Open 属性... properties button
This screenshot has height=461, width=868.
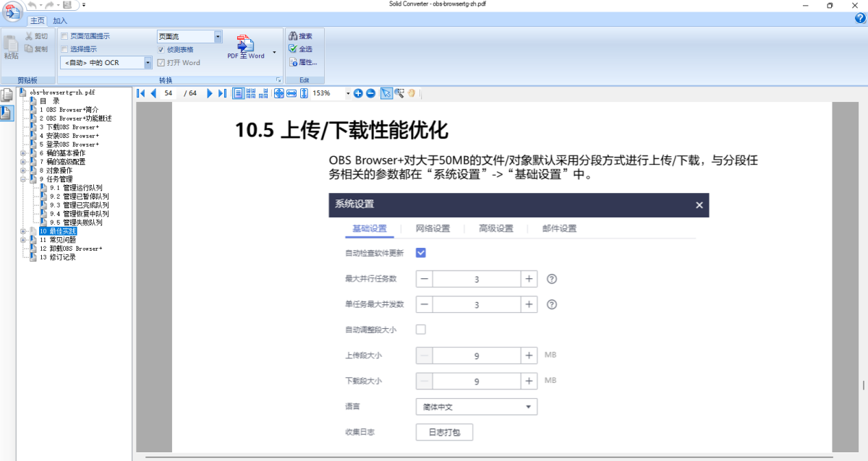tap(302, 62)
